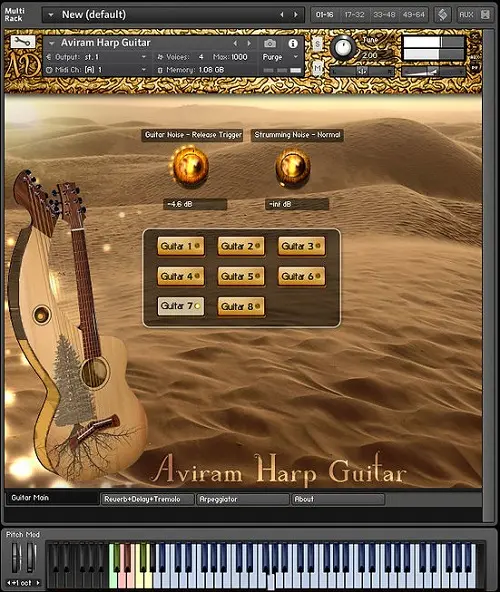Click the Voices count value 4

[x=201, y=57]
